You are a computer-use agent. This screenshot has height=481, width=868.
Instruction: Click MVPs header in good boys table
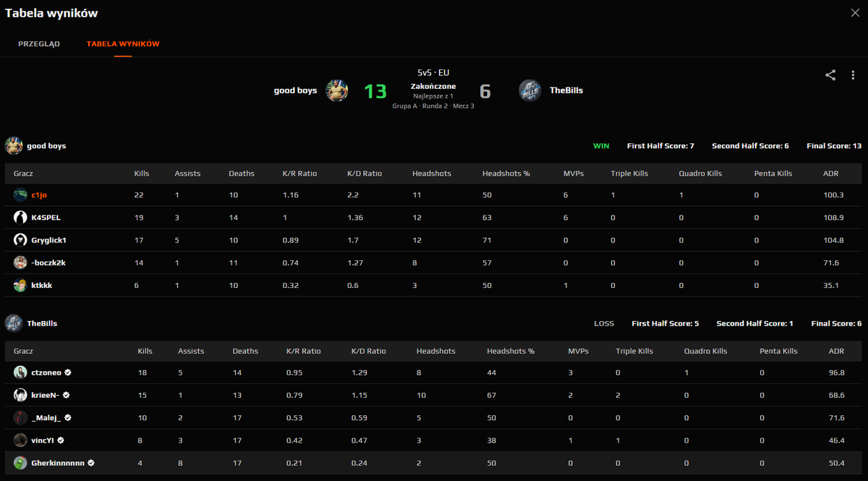[574, 174]
